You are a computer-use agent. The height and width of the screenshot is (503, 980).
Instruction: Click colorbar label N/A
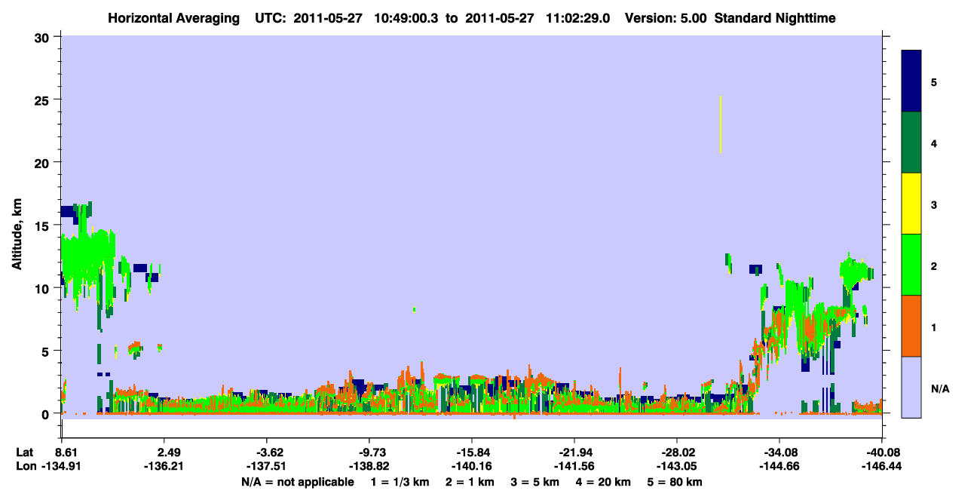940,388
